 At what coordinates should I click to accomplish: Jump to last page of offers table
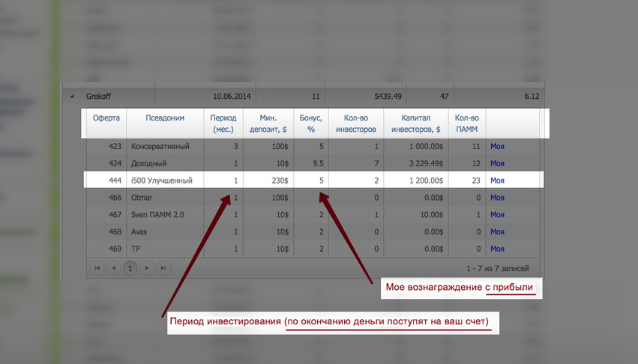163,267
